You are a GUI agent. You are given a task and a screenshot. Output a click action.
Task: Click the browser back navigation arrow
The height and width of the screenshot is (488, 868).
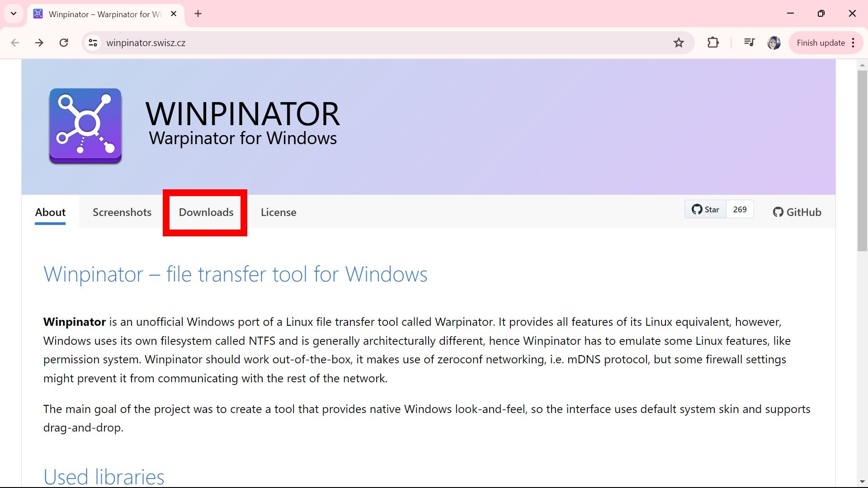[x=14, y=42]
